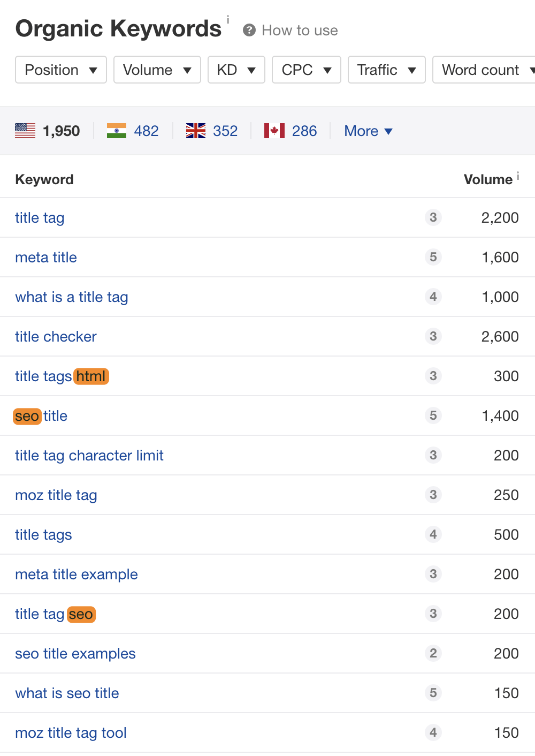Select the United Kingdom flag icon
Screen dimensions: 535x756
coord(196,130)
